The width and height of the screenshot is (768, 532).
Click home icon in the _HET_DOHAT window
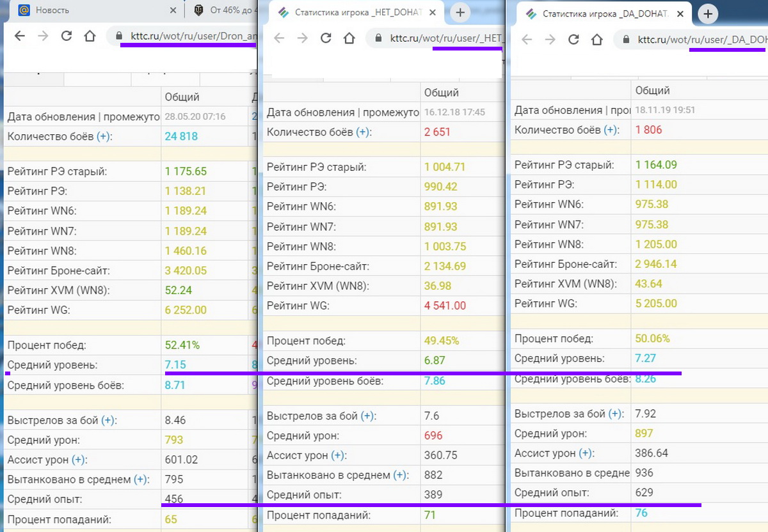[349, 38]
